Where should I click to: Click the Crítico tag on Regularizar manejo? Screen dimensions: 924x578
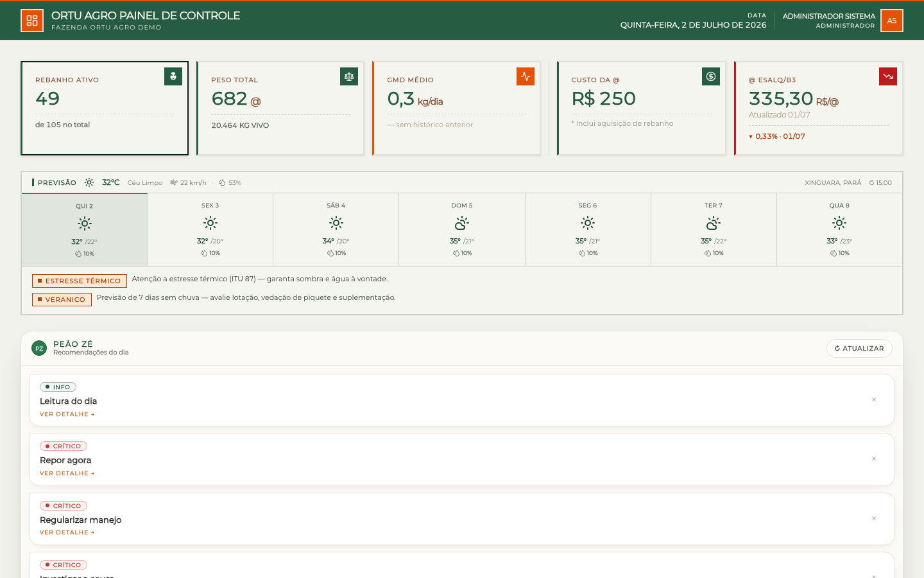click(64, 505)
